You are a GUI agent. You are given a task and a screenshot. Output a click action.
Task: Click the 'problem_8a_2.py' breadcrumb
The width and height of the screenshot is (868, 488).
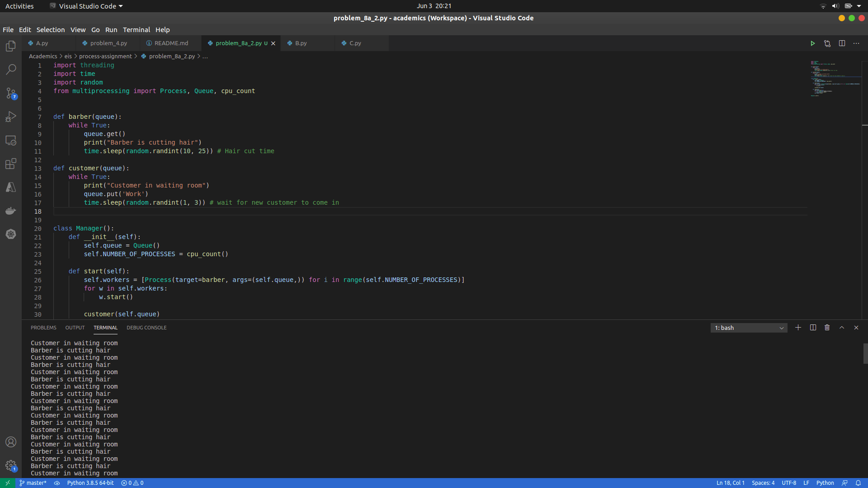tap(168, 56)
